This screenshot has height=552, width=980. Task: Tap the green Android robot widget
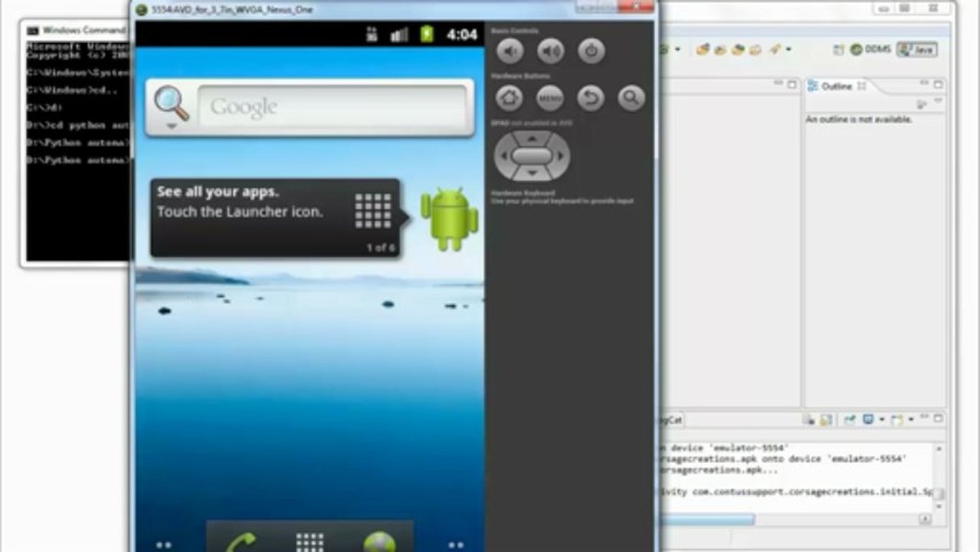[x=450, y=219]
